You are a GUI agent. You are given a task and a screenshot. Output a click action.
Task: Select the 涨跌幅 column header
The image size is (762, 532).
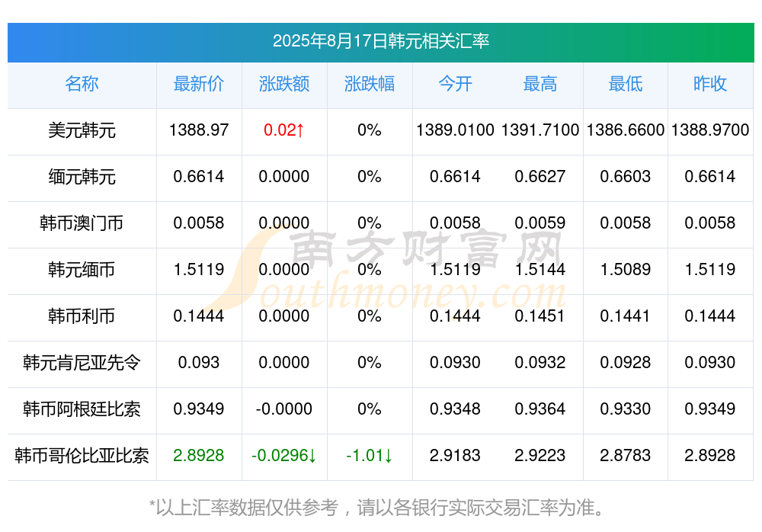pos(370,84)
